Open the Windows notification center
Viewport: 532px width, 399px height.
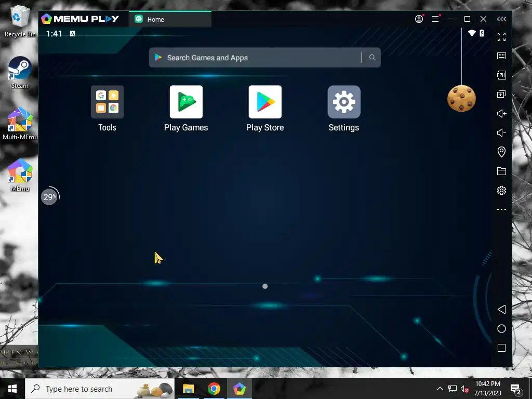[516, 389]
